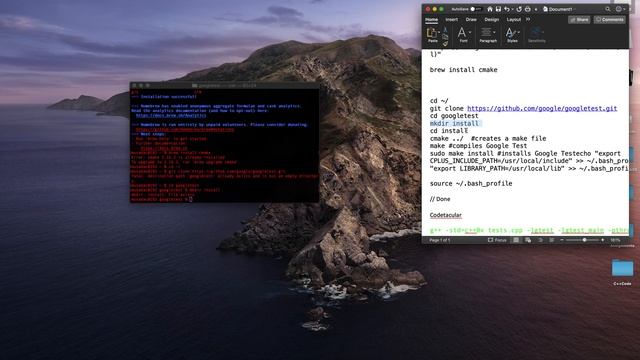Redo the last action in Word

519,9
